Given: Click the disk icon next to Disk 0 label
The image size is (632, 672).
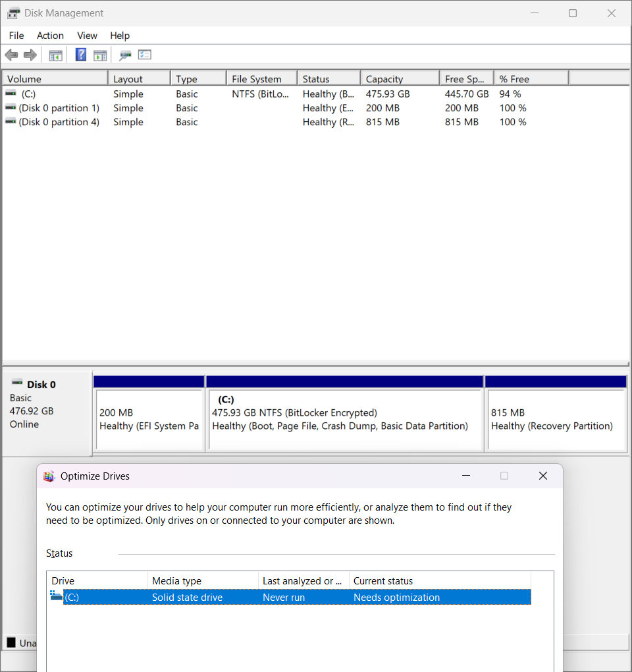Looking at the screenshot, I should [x=17, y=383].
